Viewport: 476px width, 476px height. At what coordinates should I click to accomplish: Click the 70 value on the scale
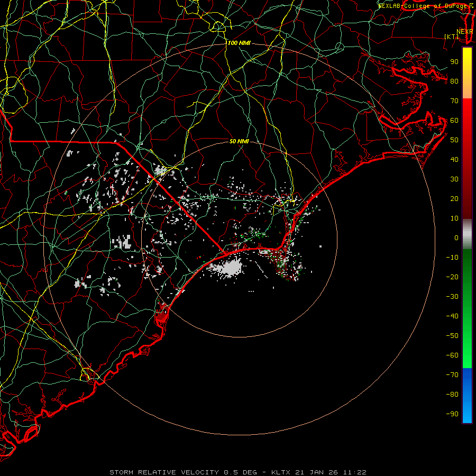point(454,101)
